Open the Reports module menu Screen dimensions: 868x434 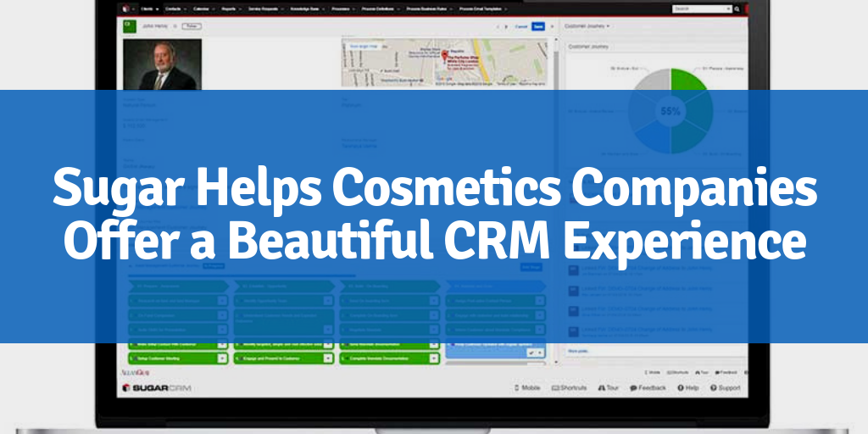pyautogui.click(x=231, y=8)
